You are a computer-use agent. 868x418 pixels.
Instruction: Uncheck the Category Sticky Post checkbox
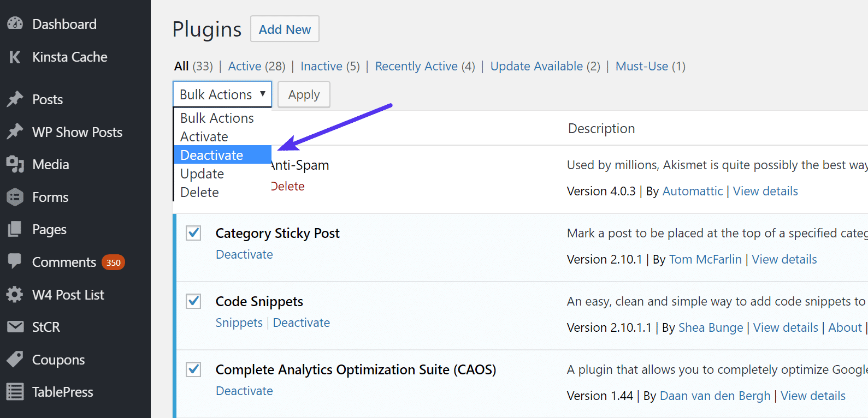click(193, 233)
